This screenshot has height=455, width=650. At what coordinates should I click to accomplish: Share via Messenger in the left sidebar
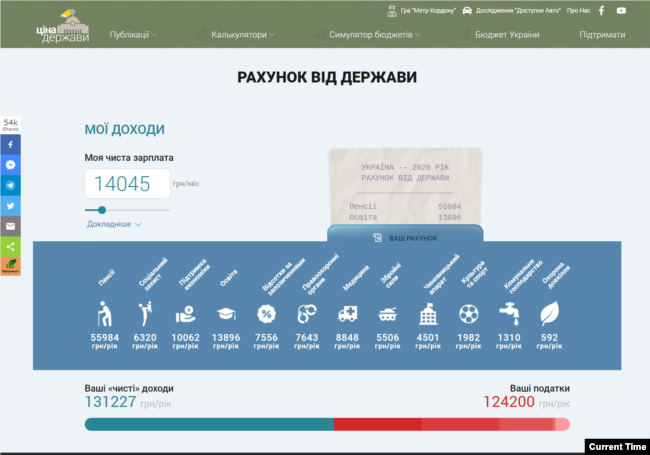10,165
